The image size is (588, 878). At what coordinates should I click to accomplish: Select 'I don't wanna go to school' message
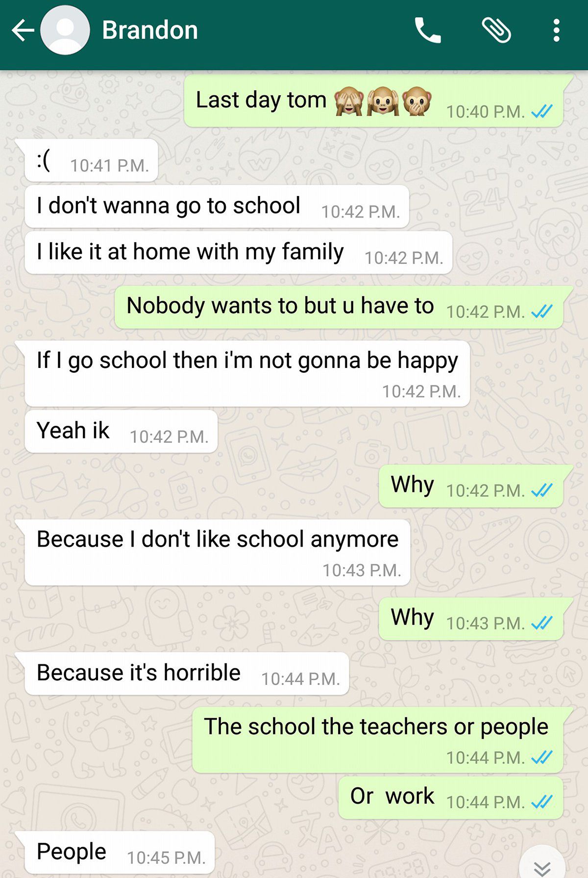[x=217, y=206]
